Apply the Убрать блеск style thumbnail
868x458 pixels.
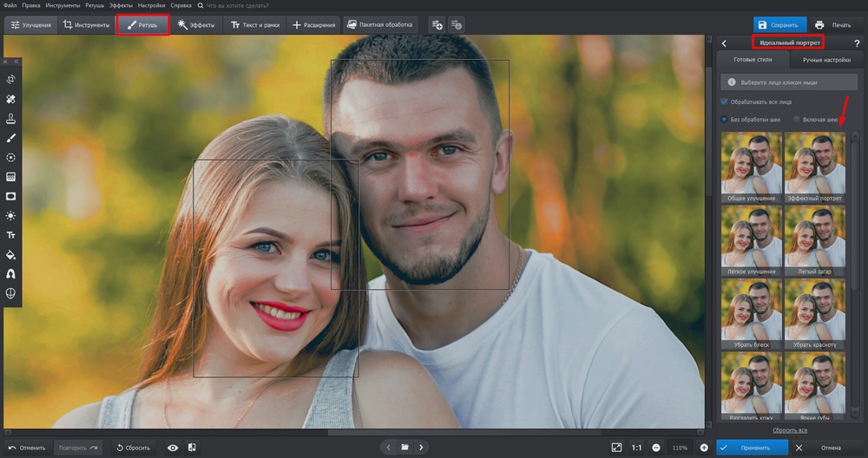tap(752, 314)
